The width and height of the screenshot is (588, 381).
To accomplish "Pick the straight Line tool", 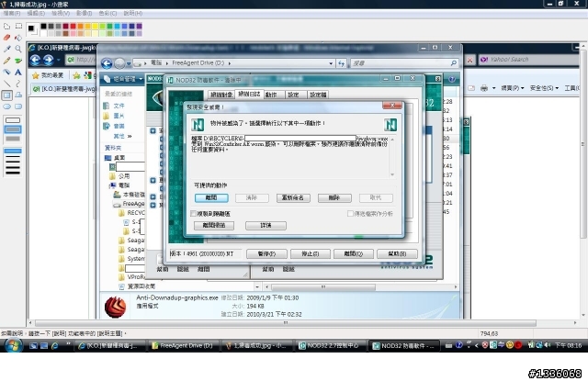I will [6, 84].
